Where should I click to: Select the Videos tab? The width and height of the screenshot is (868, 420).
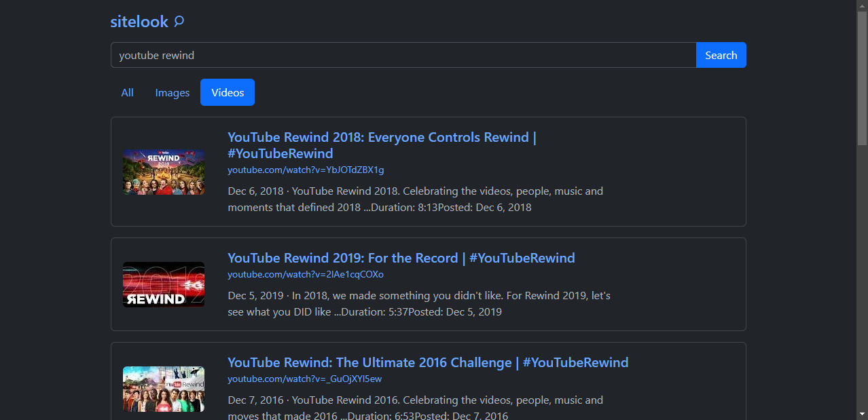(228, 92)
